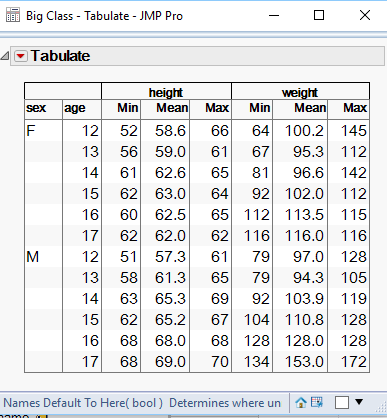
Task: Open the Tabulate red triangle menu
Action: (21, 56)
